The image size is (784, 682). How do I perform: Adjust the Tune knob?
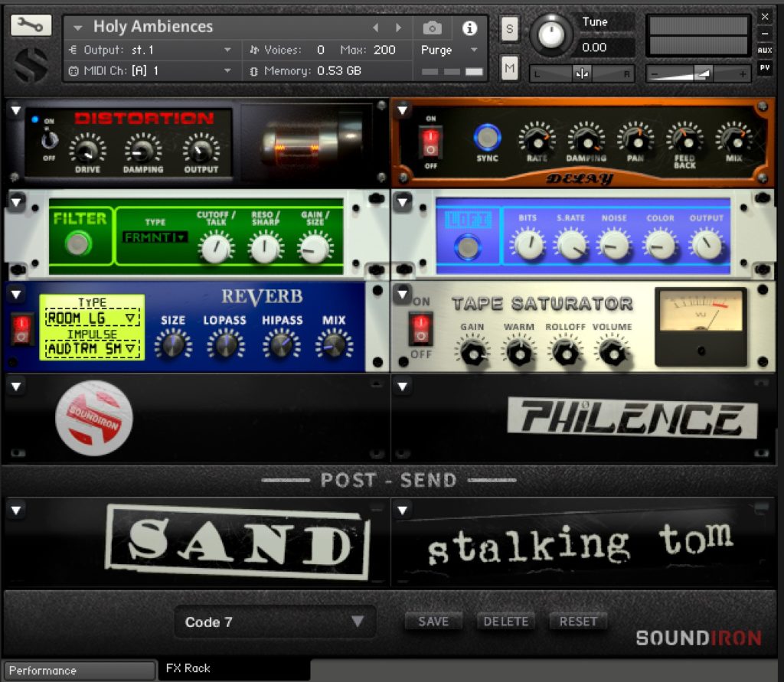pos(550,34)
